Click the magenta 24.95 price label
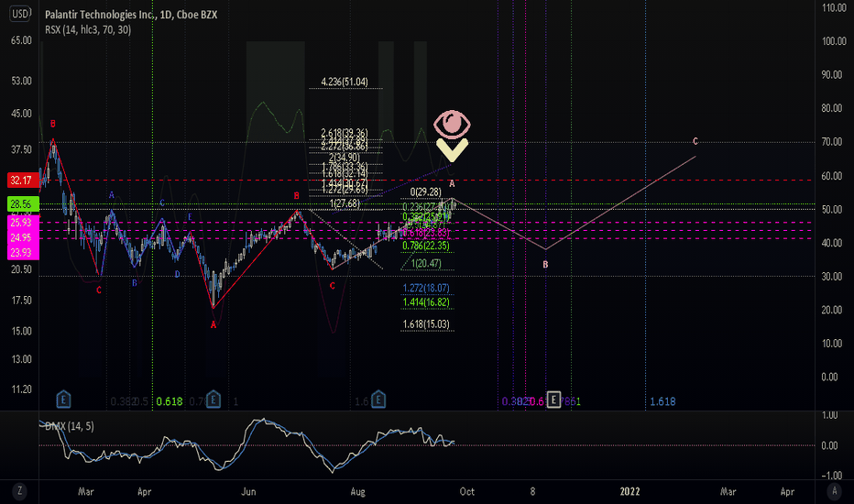Screen dimensions: 854x504 22,237
